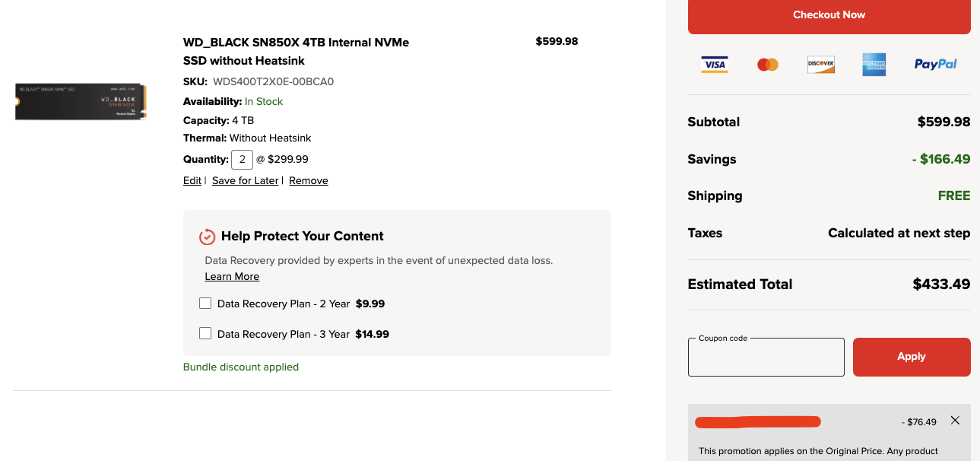
Task: Click the Visa payment icon
Action: click(714, 65)
